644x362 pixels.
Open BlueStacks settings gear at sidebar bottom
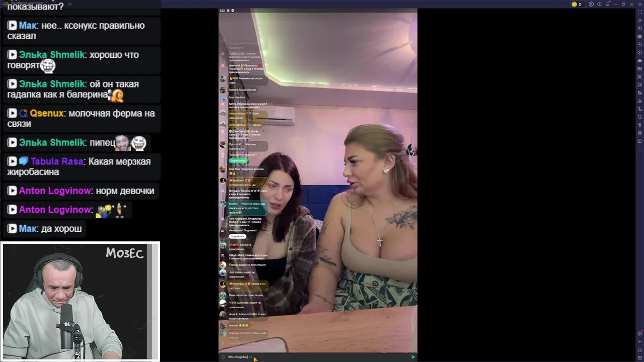[x=640, y=333]
